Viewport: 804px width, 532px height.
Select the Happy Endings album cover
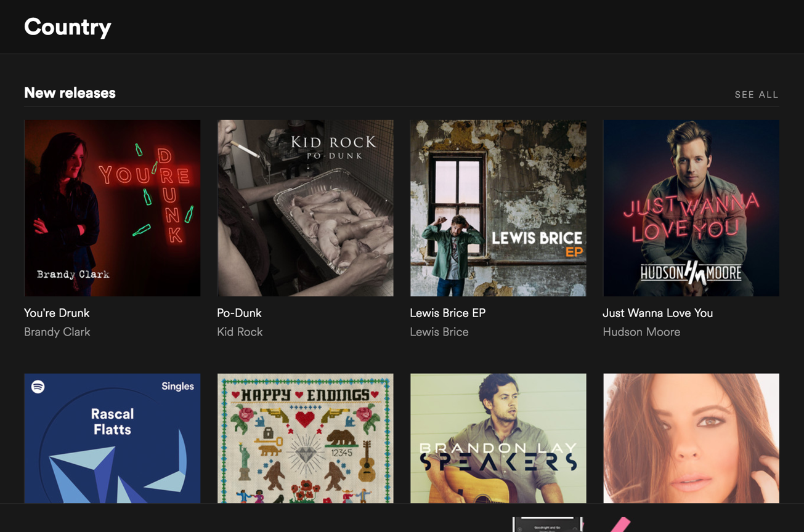tap(305, 438)
